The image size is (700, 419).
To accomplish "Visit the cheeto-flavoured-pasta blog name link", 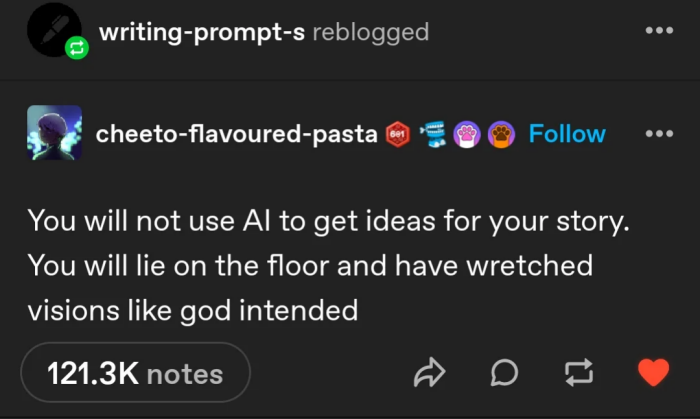I will [x=237, y=135].
